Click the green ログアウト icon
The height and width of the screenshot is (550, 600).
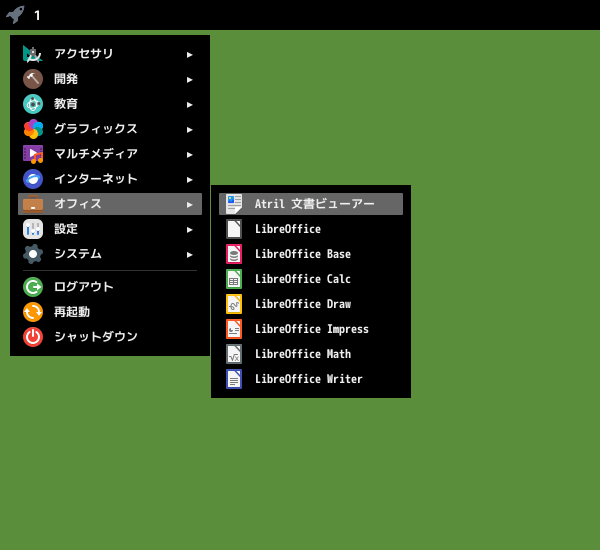(x=33, y=287)
